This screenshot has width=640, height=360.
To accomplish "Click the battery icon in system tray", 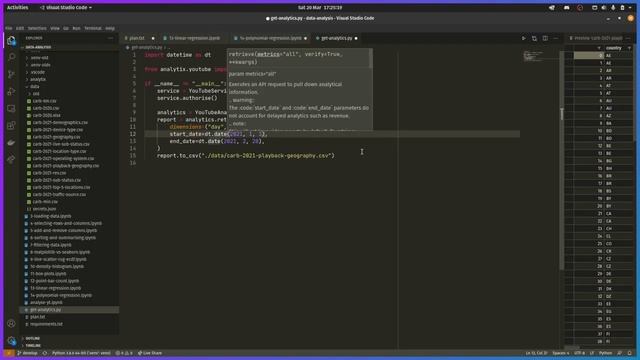I will (622, 7).
